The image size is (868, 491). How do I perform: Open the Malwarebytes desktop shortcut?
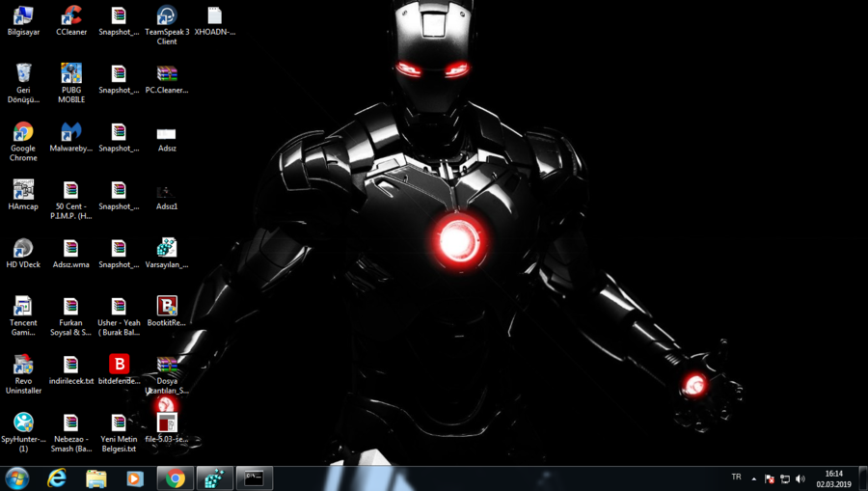click(71, 137)
